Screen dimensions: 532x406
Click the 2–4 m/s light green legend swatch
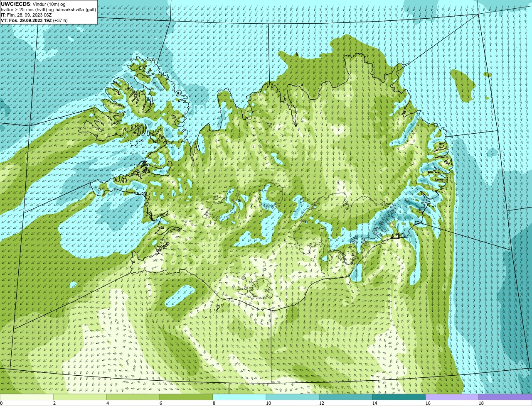pos(80,397)
